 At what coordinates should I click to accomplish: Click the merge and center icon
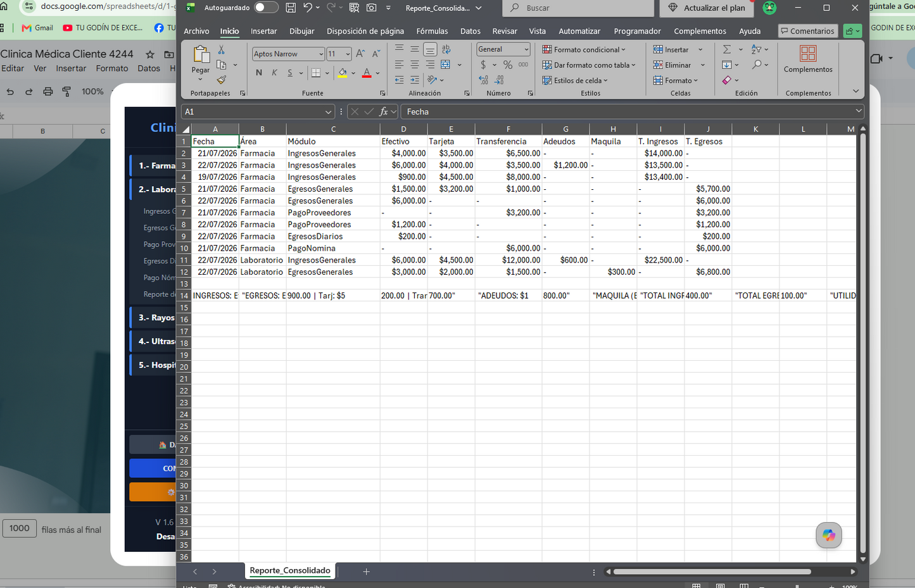(446, 65)
